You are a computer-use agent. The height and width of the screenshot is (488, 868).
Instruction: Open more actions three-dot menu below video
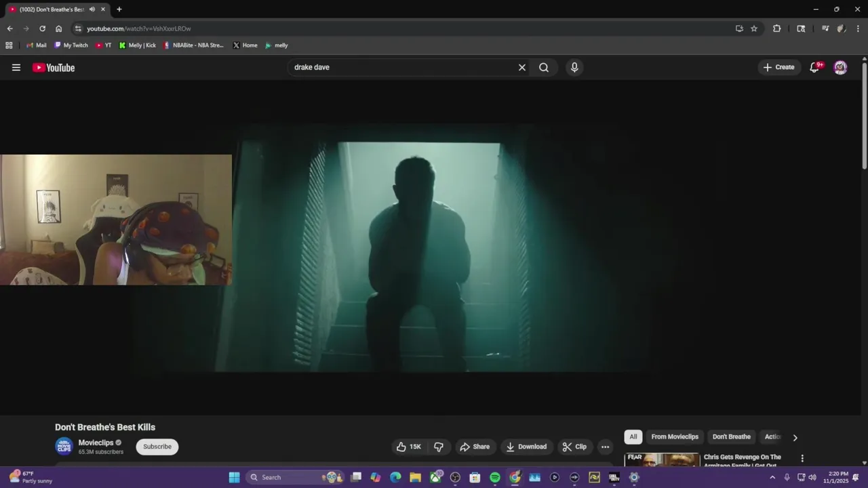click(x=605, y=447)
